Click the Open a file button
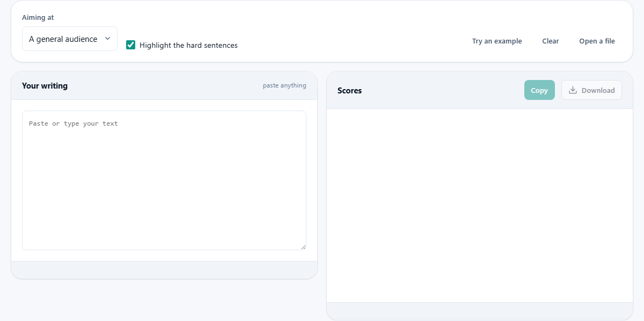Image resolution: width=644 pixels, height=321 pixels. 597,41
